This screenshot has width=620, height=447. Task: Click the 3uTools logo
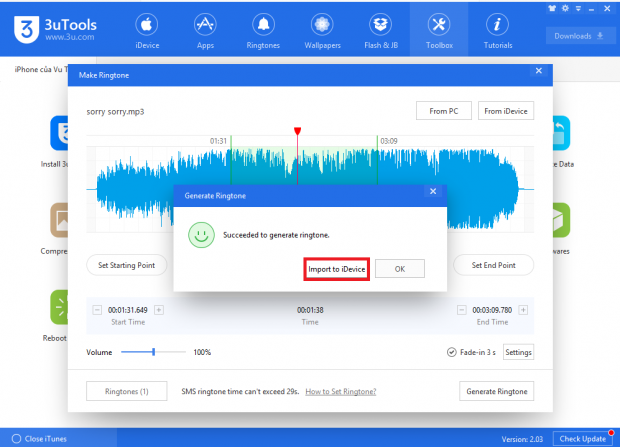27,28
